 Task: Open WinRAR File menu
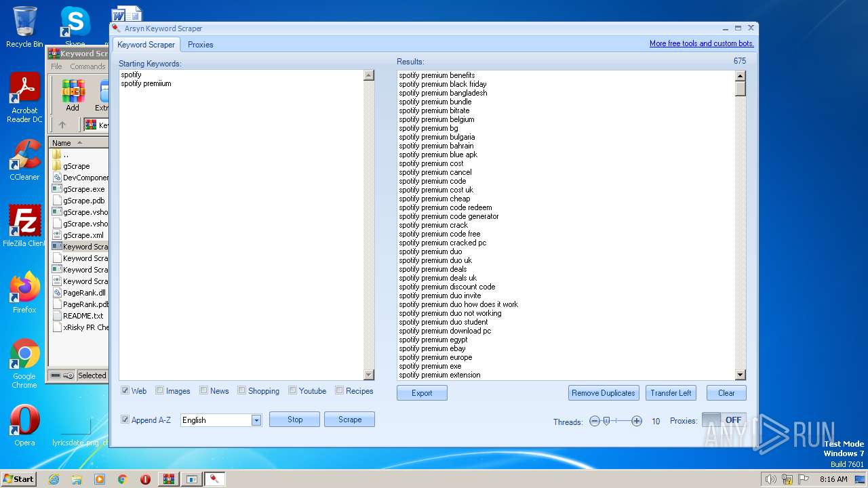pyautogui.click(x=56, y=66)
